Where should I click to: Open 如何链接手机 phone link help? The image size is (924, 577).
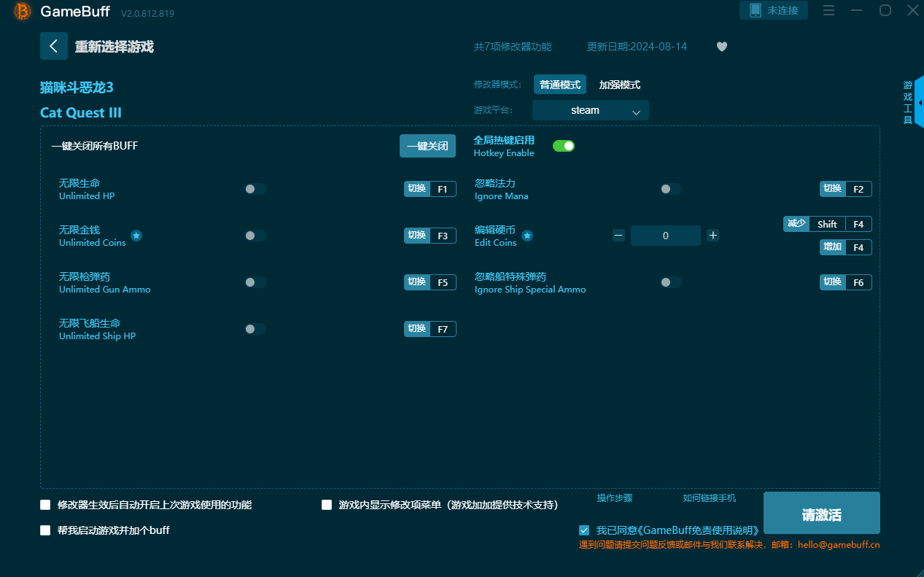(710, 498)
